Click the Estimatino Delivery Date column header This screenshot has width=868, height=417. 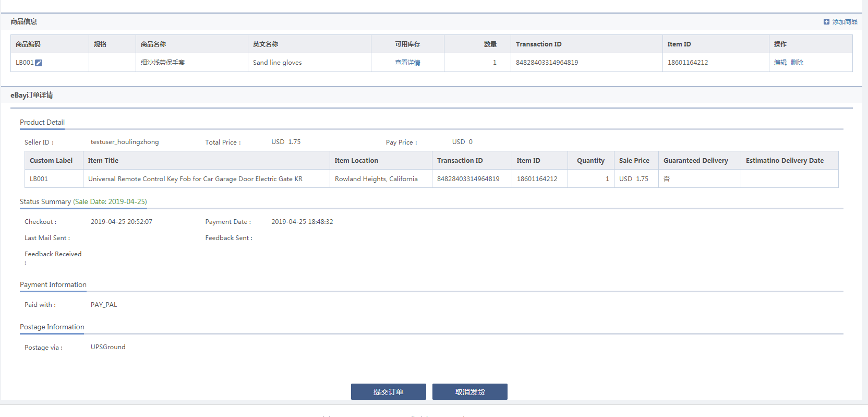pos(790,160)
